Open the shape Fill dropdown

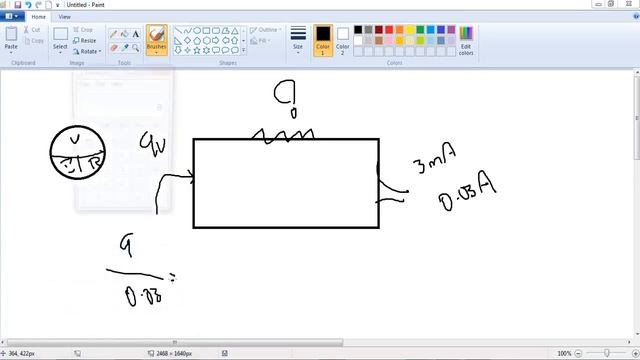tap(260, 41)
